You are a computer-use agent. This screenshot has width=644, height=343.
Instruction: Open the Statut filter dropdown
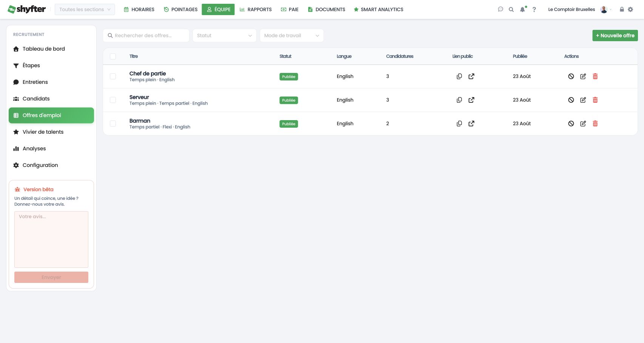pyautogui.click(x=225, y=36)
